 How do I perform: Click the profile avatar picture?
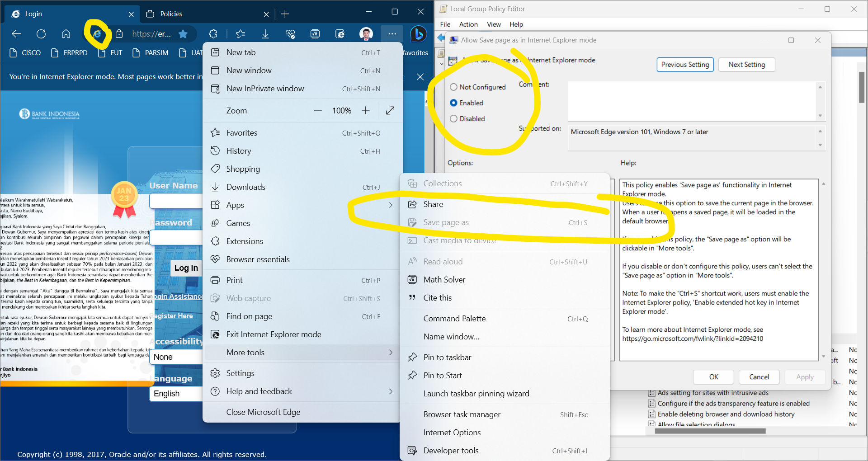coord(366,34)
